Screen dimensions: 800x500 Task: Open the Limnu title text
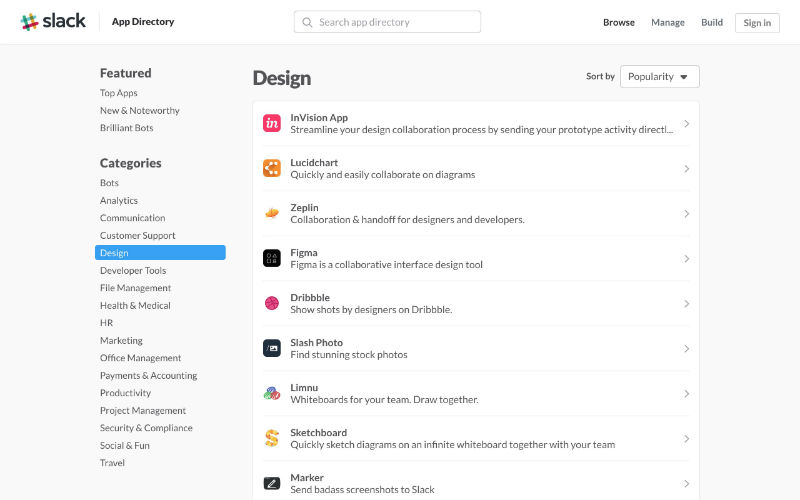click(x=304, y=387)
